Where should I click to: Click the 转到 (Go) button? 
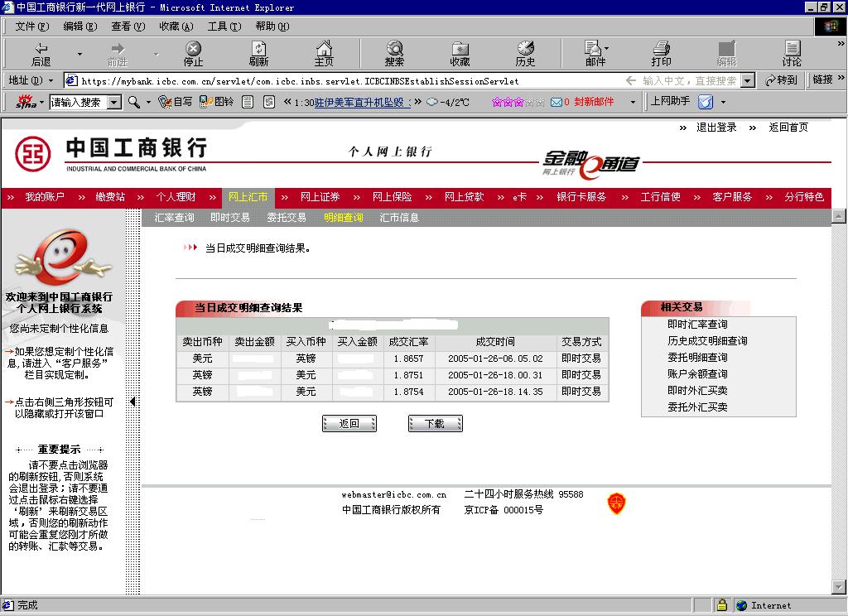pyautogui.click(x=782, y=80)
